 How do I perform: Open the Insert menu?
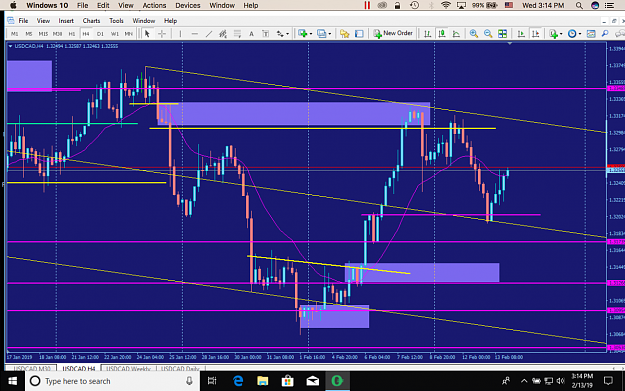pyautogui.click(x=66, y=21)
